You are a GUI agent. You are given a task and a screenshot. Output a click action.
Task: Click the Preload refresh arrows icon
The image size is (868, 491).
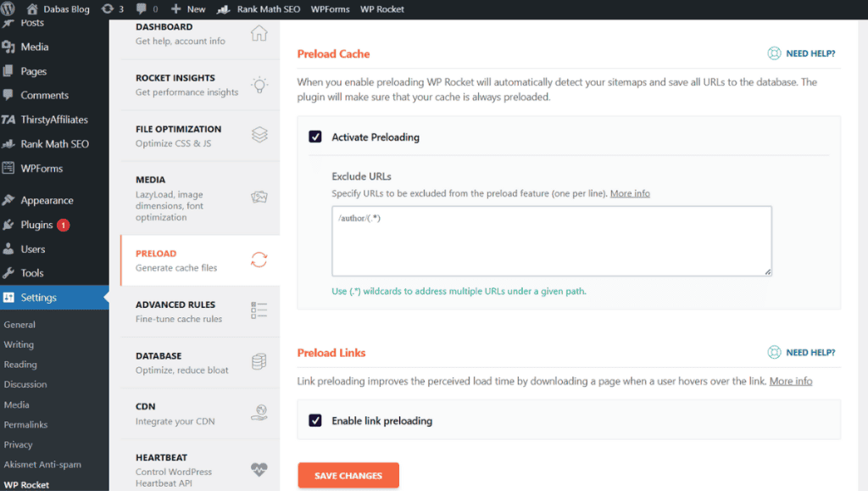259,259
